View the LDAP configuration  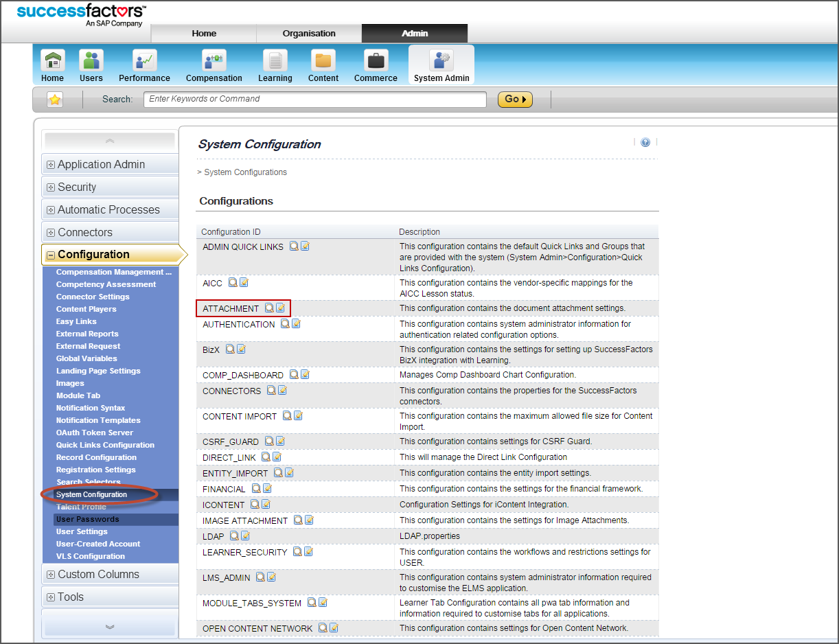(x=234, y=536)
